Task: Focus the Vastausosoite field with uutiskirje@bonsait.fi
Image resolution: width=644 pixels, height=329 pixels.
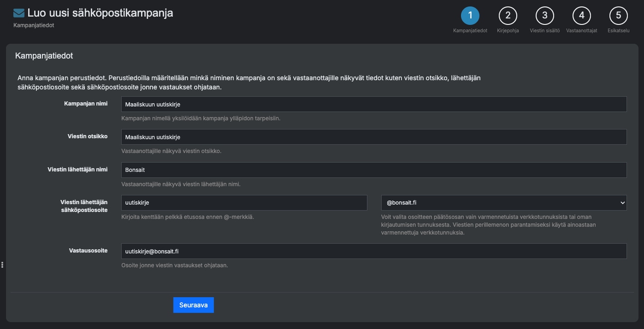Action: click(373, 251)
